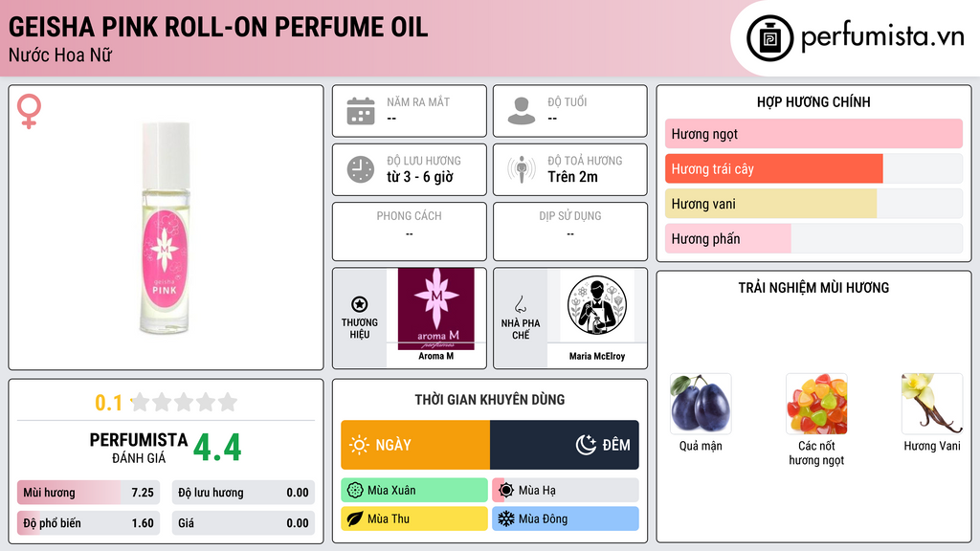Click the calendar icon beside Năm ra mắt
The image size is (980, 551).
click(361, 111)
